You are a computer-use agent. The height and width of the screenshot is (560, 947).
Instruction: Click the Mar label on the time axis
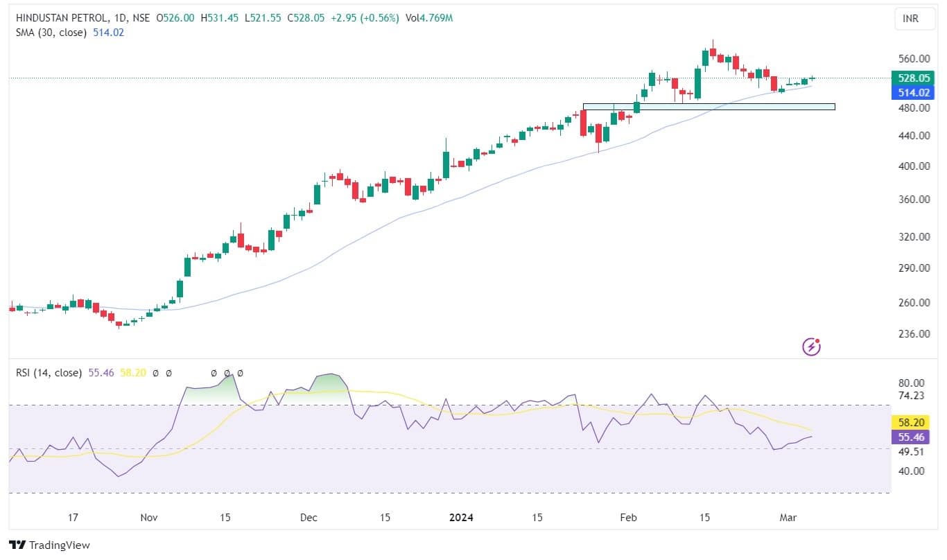click(788, 518)
